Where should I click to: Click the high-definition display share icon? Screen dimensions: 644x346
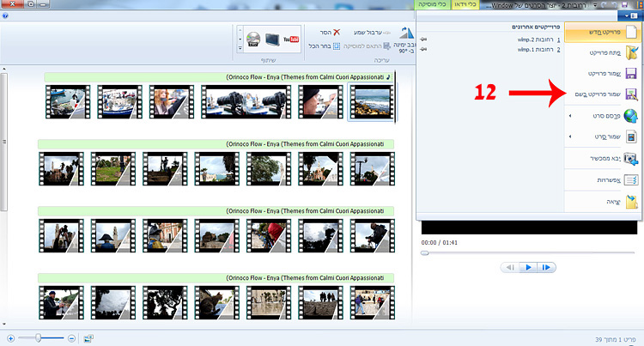(x=274, y=39)
